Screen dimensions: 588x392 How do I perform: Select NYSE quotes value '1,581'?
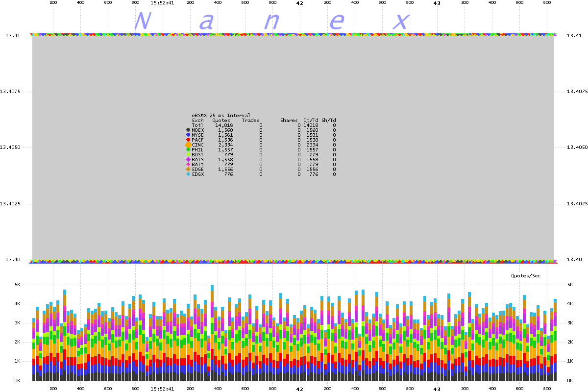[x=225, y=135]
